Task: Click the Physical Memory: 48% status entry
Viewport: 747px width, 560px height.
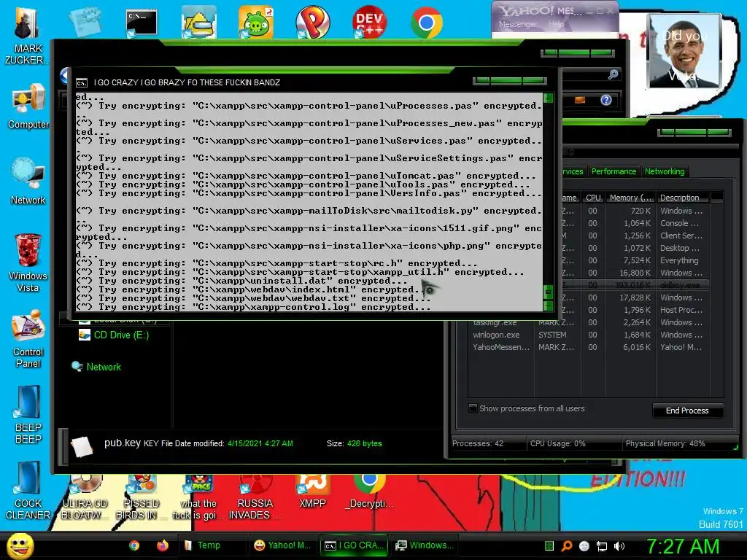Action: click(x=665, y=443)
